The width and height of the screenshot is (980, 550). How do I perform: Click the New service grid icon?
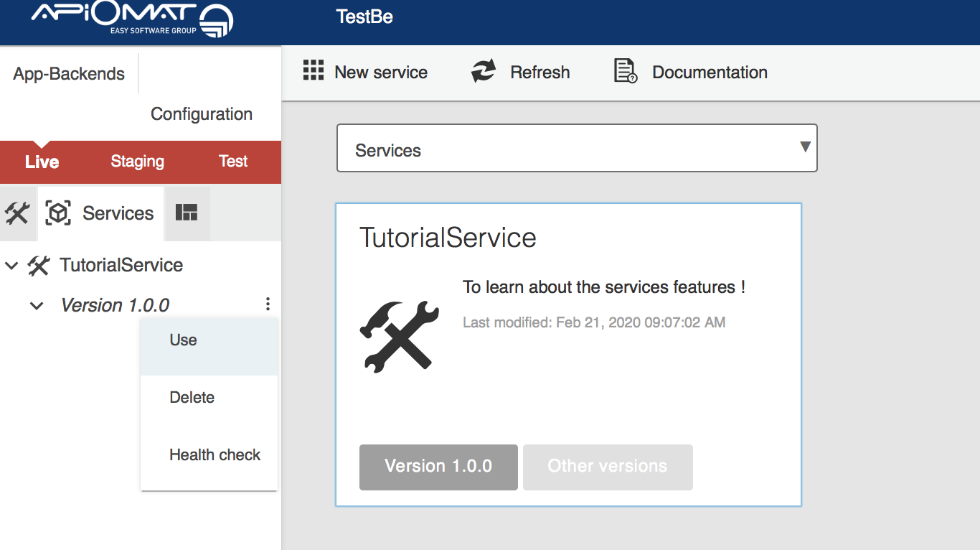coord(314,71)
